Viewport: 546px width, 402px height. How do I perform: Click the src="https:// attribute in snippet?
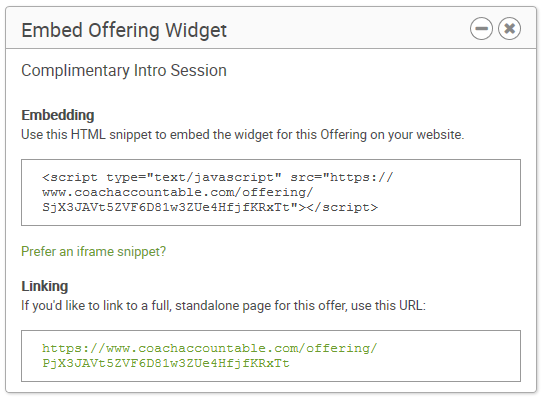pyautogui.click(x=342, y=178)
